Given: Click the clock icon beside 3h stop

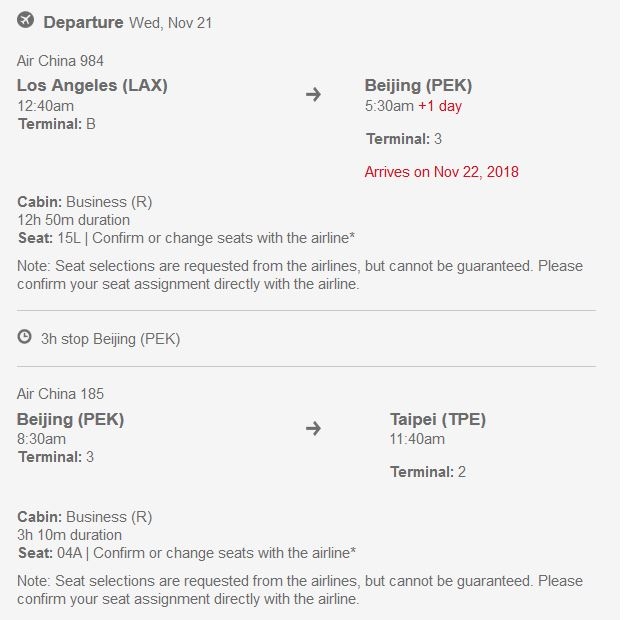Looking at the screenshot, I should click(25, 337).
